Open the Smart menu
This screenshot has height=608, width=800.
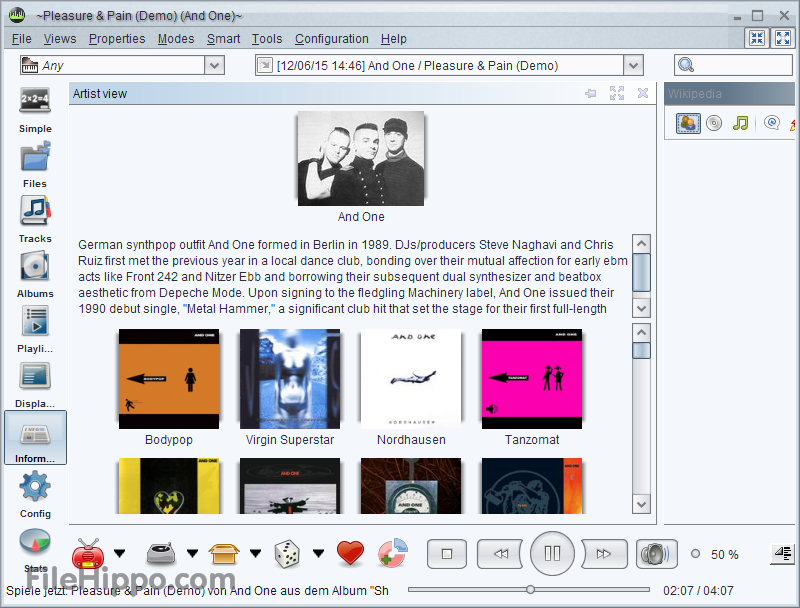(x=223, y=39)
